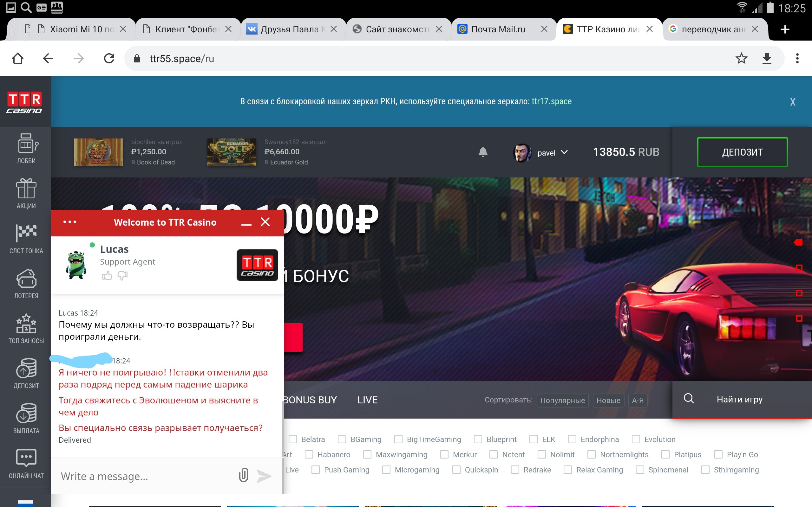This screenshot has width=812, height=507.
Task: Rate agent Lucas with thumbs up
Action: 107,276
